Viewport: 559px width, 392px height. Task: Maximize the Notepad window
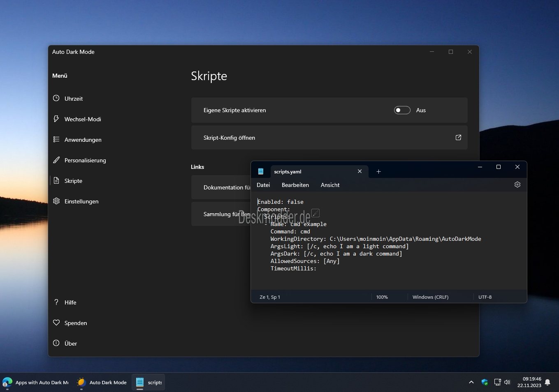point(499,167)
